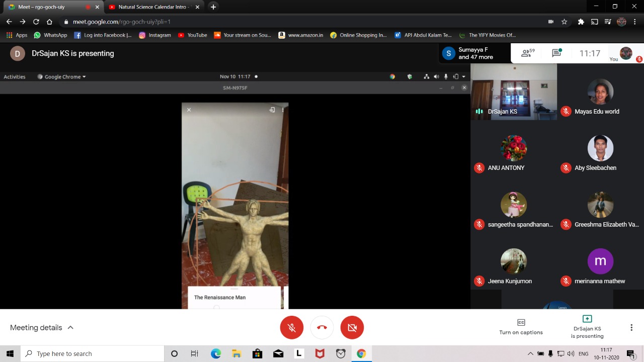Image resolution: width=644 pixels, height=362 pixels.
Task: Click the Type here to search box
Action: coord(93,353)
